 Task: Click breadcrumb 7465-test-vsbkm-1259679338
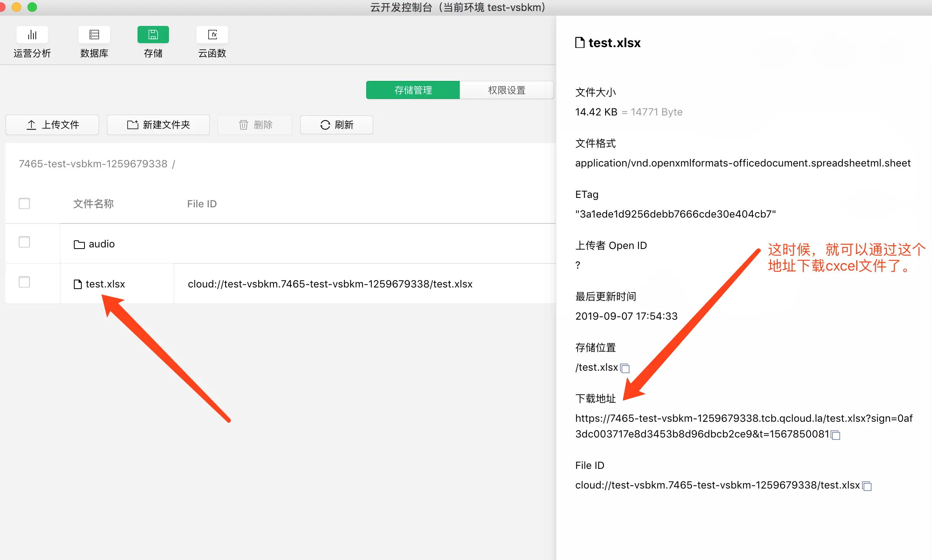tap(93, 164)
